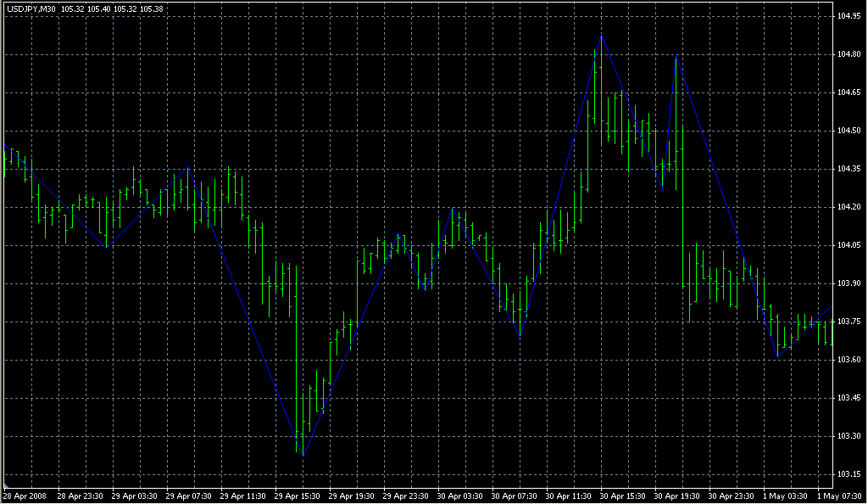
Task: Click the 104.50 price axis label
Action: point(849,131)
